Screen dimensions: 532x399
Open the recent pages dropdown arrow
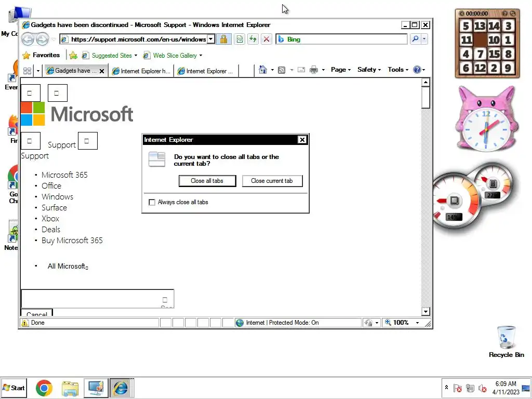pyautogui.click(x=54, y=39)
